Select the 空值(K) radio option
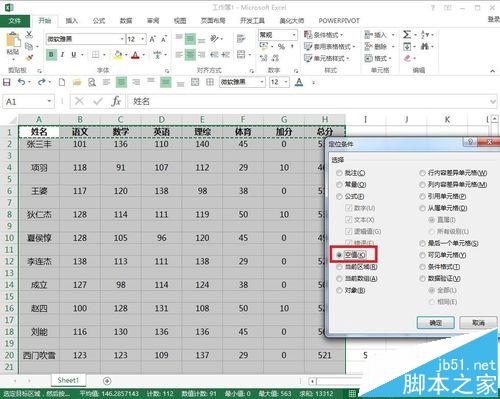 coord(339,255)
